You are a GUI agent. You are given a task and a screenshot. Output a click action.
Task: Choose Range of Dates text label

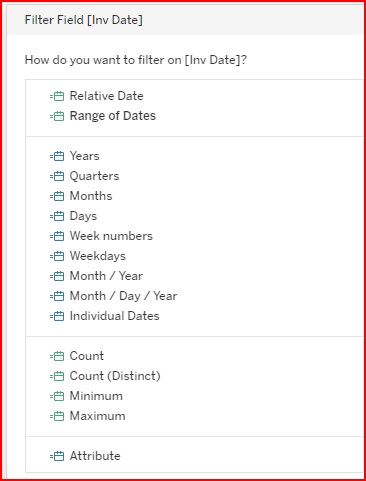coord(113,116)
